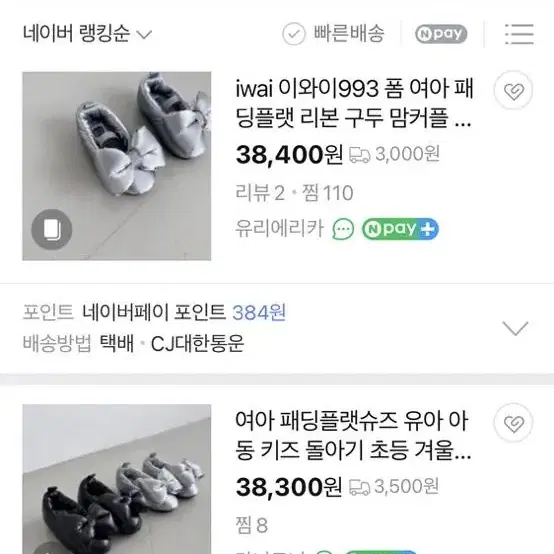Click the 3,500원 delivery truck icon

click(359, 488)
